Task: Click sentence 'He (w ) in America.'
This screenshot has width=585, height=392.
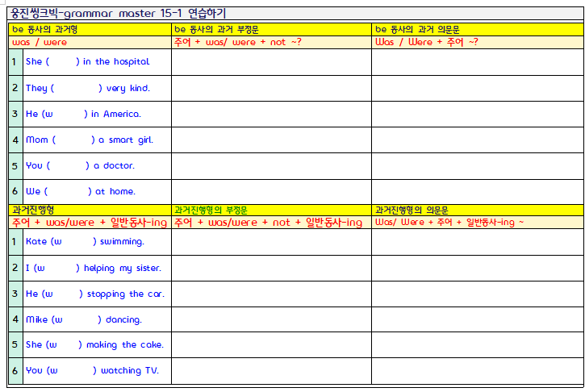Action: click(x=83, y=114)
